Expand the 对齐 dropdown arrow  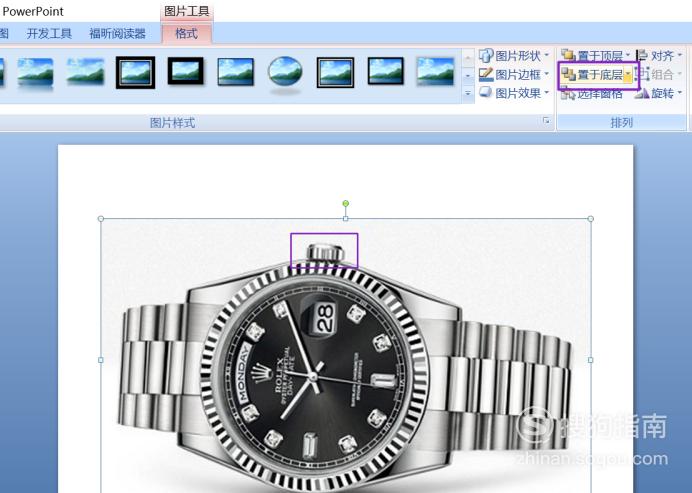point(680,55)
